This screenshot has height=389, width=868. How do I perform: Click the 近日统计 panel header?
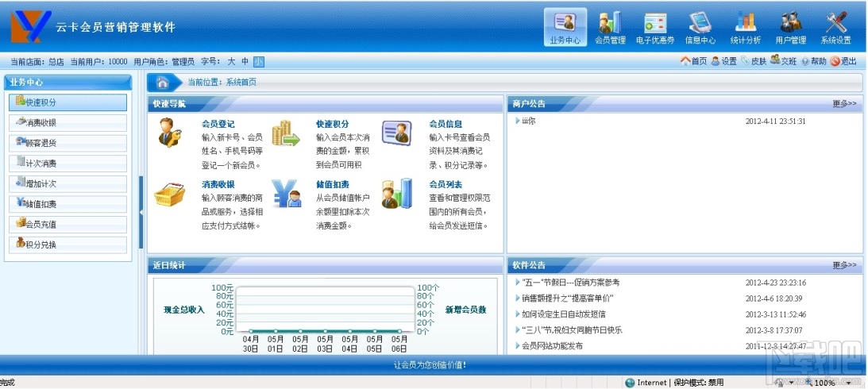click(325, 266)
